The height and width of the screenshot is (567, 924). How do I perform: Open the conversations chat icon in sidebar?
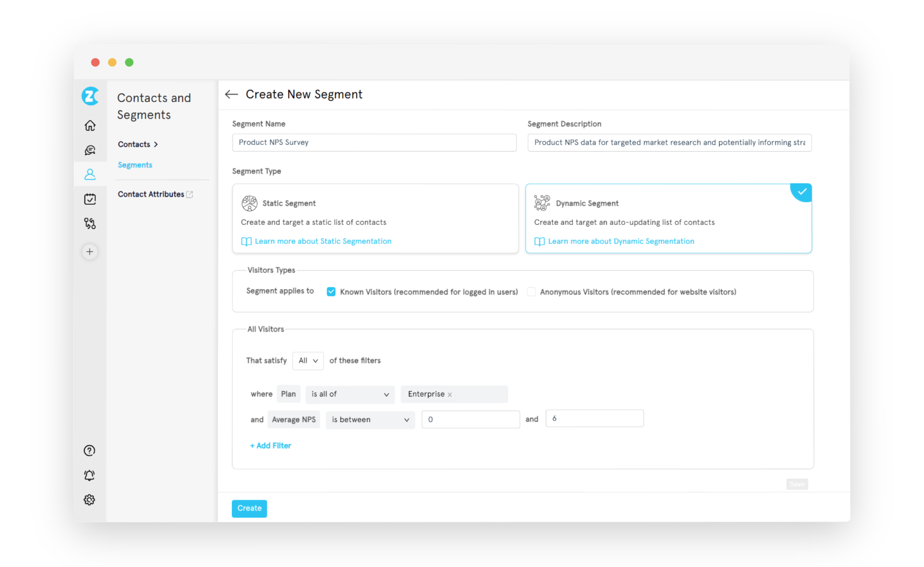90,150
